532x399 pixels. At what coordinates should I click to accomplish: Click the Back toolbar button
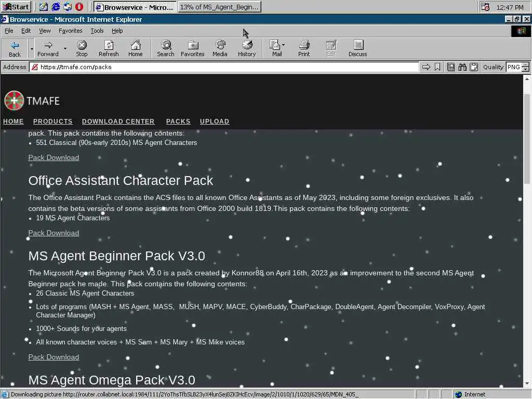(15, 49)
